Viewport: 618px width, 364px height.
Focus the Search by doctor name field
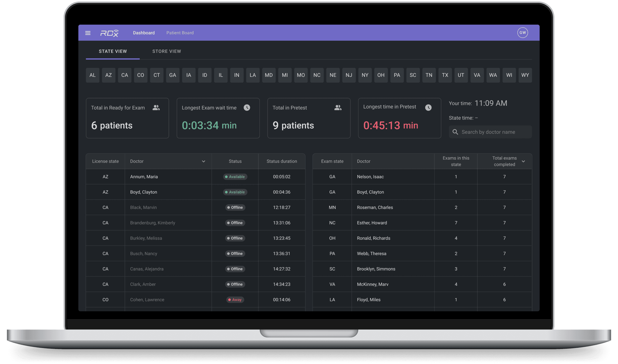click(493, 132)
